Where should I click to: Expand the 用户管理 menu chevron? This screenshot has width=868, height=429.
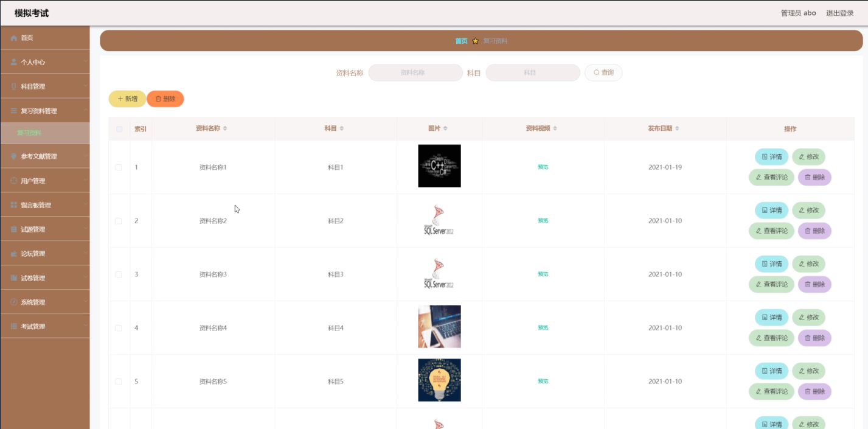[x=86, y=181]
